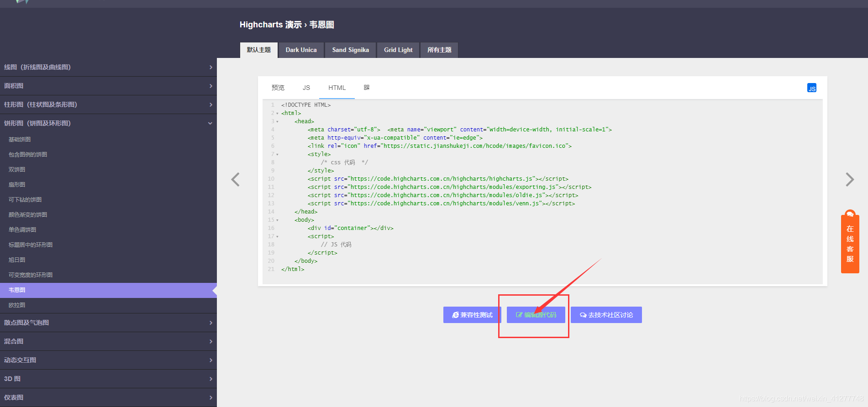Fold the head tag on line 3
Viewport: 868px width, 407px height.
click(277, 121)
